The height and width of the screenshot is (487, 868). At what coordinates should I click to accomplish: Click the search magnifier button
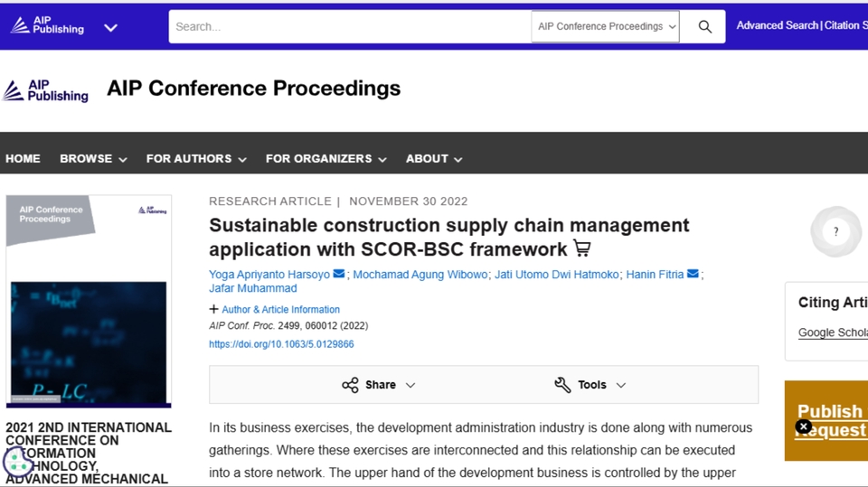[704, 26]
